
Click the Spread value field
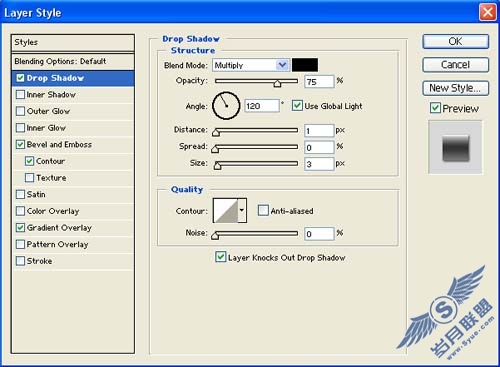tap(319, 147)
